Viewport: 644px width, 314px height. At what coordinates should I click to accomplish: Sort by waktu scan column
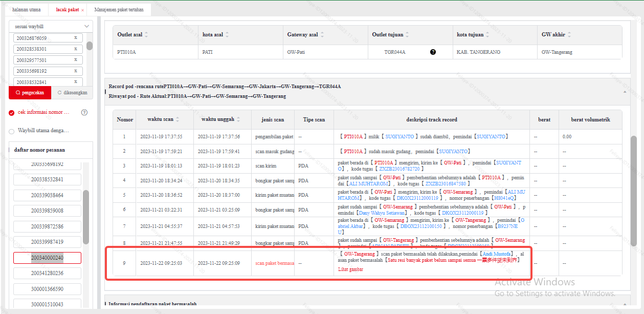pos(177,119)
